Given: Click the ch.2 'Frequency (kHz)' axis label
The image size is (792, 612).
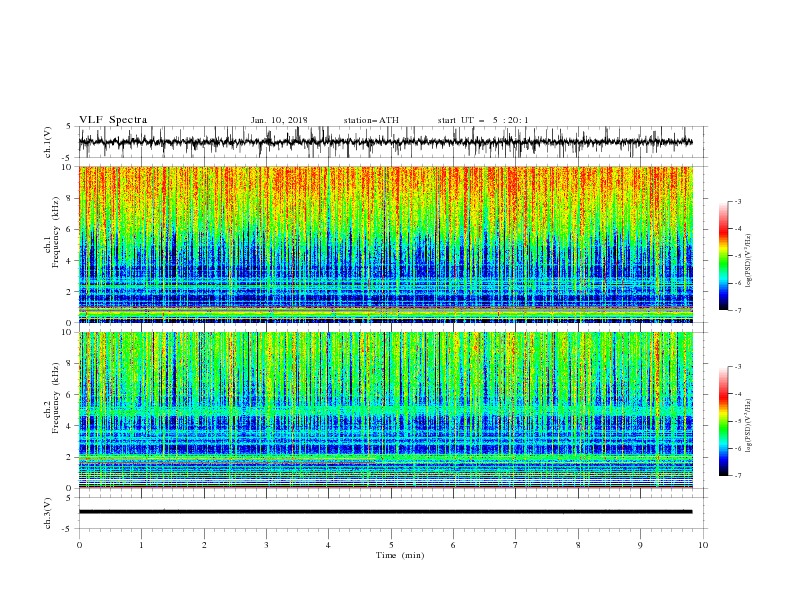Looking at the screenshot, I should pos(57,398).
